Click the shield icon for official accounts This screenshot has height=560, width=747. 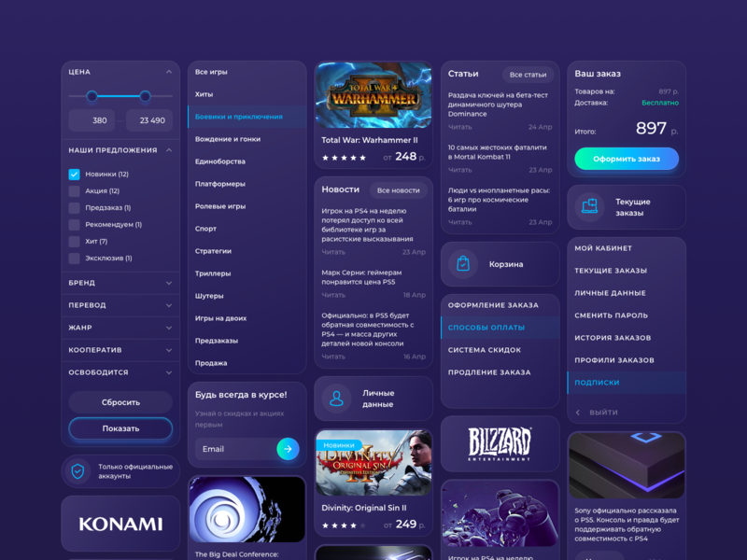pos(78,471)
